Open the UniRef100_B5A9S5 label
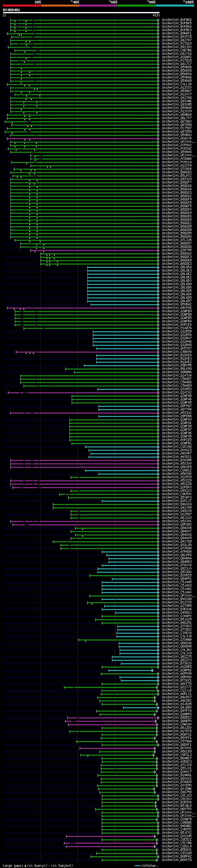 [x=176, y=71]
